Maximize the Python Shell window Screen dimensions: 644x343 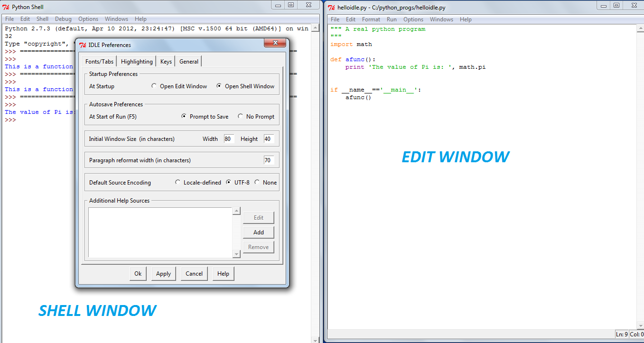coord(291,5)
